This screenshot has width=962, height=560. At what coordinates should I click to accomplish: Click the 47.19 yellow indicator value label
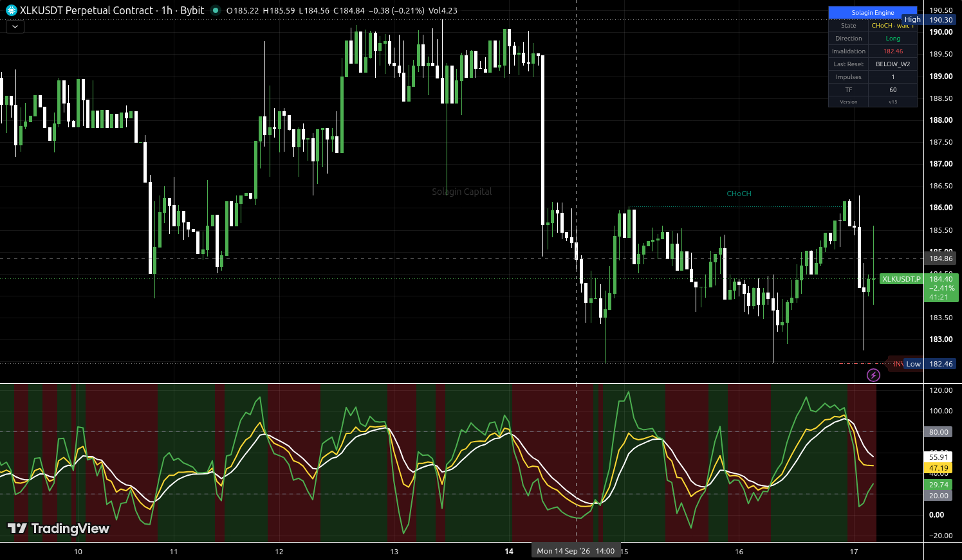click(939, 469)
